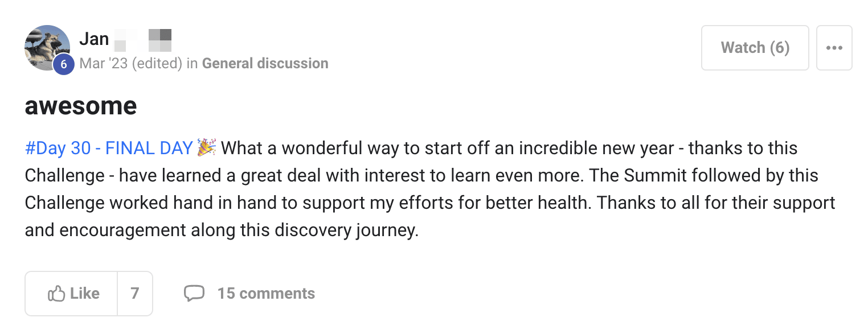Open the three-dot more options menu

[x=834, y=48]
